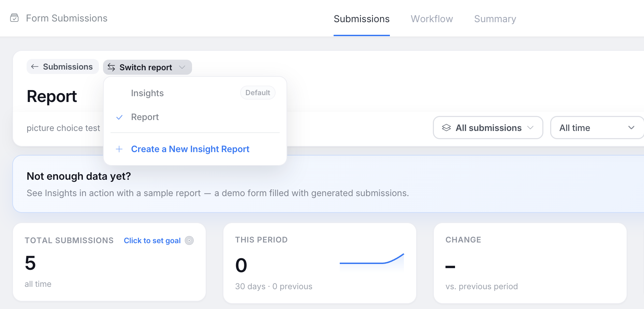Click the sample report banner text
Image resolution: width=644 pixels, height=309 pixels.
(x=218, y=193)
